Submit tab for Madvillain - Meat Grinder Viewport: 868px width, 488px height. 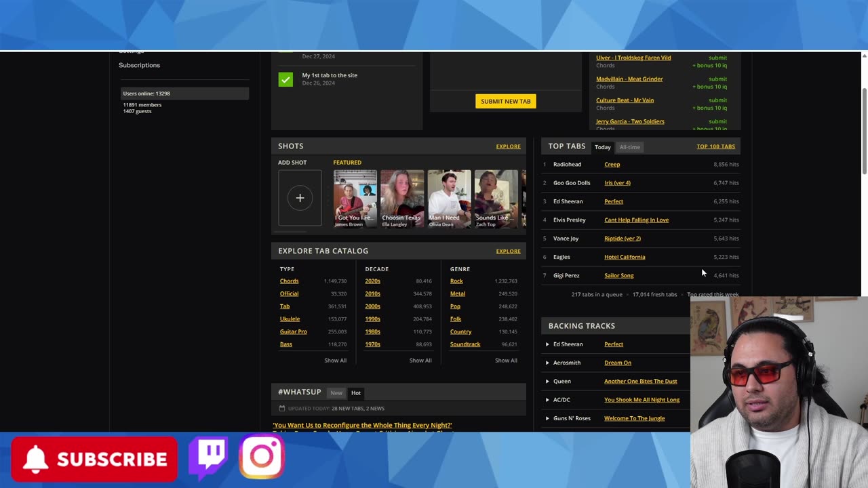click(x=717, y=79)
